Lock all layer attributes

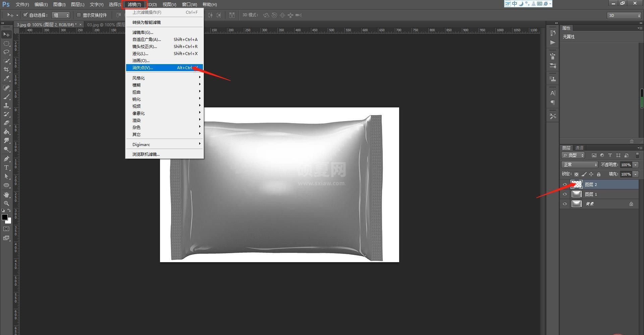click(599, 174)
